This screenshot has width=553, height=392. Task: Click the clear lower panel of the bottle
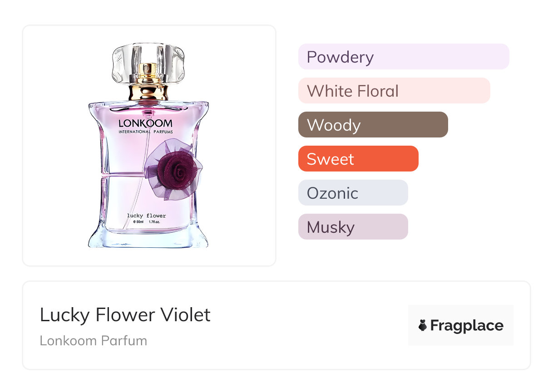127,195
